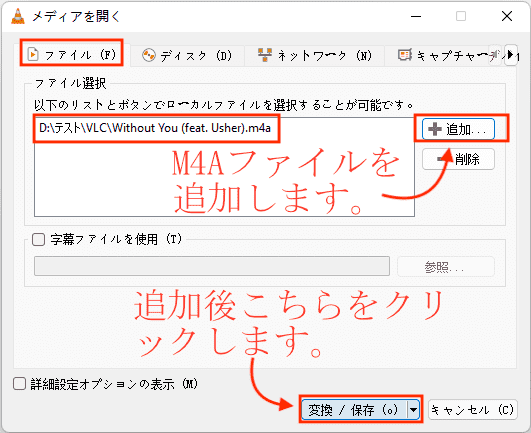Click the disc icon on ディスク tab
Screen dimensions: 531x433
point(149,55)
